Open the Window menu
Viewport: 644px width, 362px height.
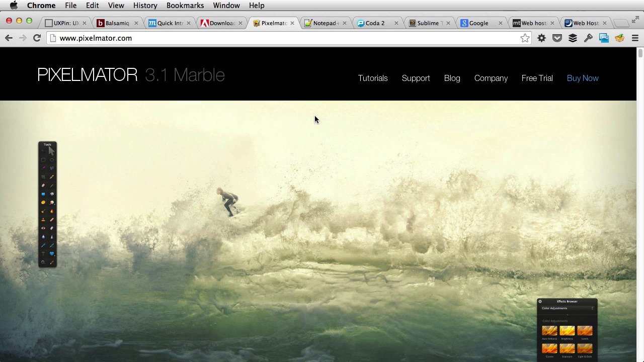tap(226, 6)
